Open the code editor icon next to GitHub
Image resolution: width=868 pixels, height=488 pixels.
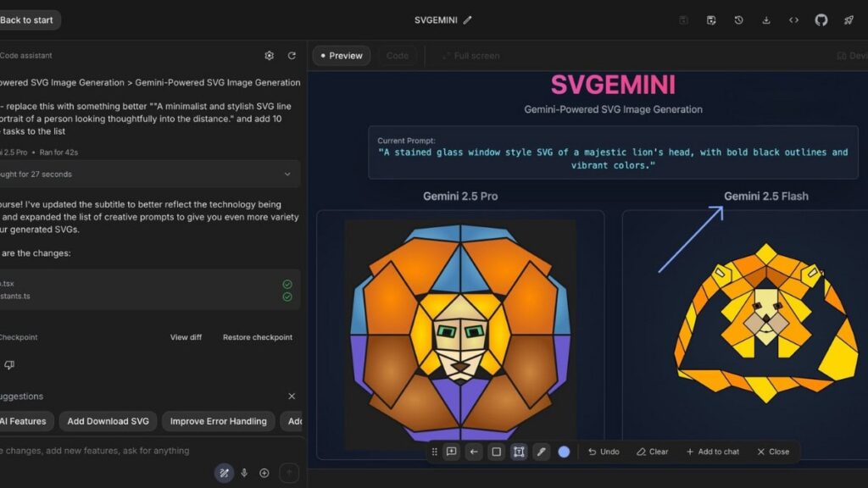(794, 19)
